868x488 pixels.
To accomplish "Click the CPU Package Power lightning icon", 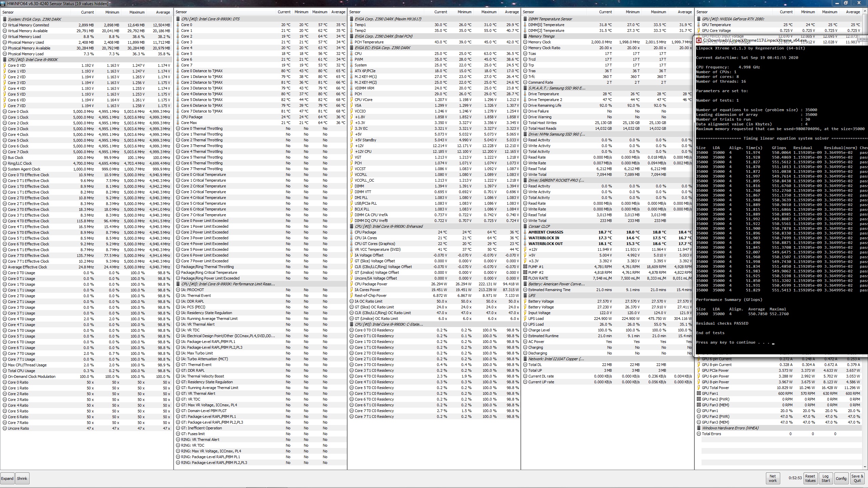I will 352,284.
